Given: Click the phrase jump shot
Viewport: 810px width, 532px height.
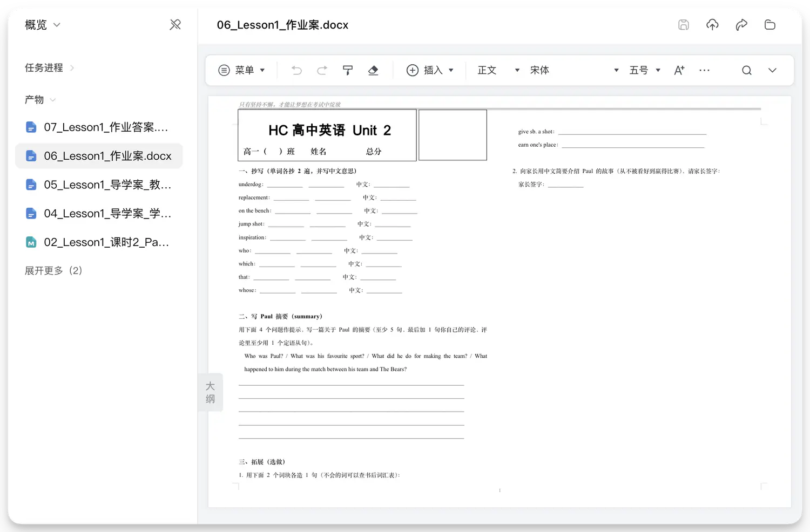Looking at the screenshot, I should pos(251,224).
